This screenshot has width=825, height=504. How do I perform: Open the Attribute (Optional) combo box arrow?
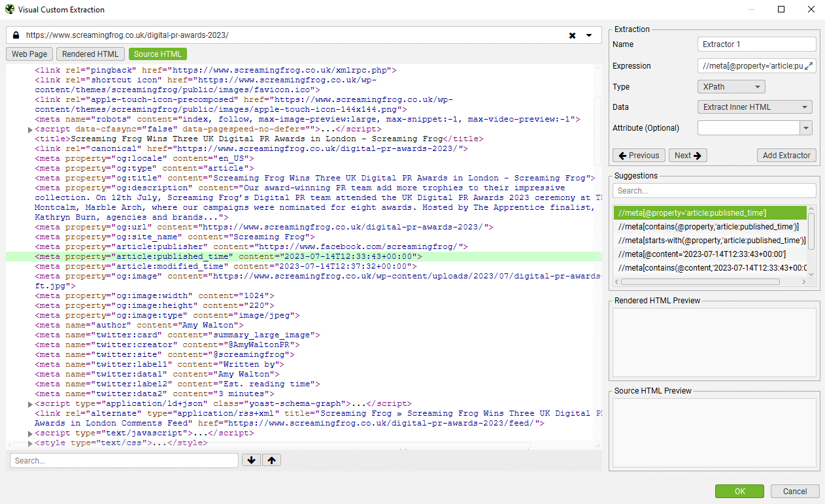806,128
